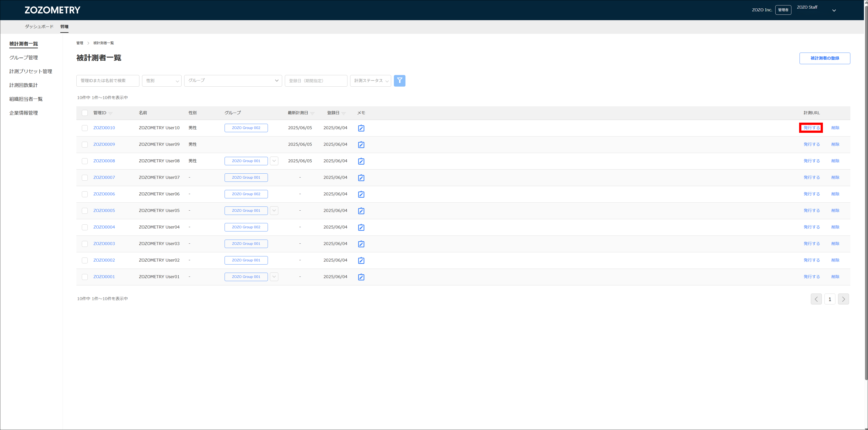
Task: Check the select-all header checkbox
Action: click(85, 113)
